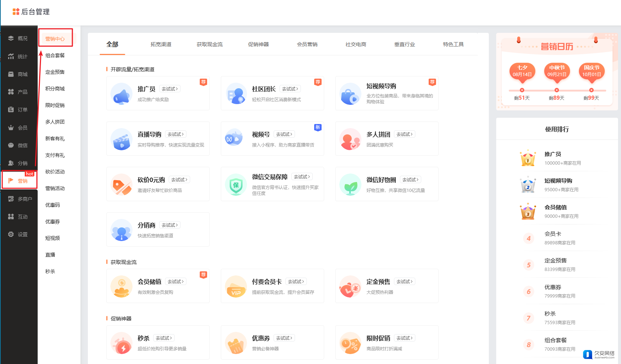Switch to the 会员营销 tab

click(x=307, y=44)
